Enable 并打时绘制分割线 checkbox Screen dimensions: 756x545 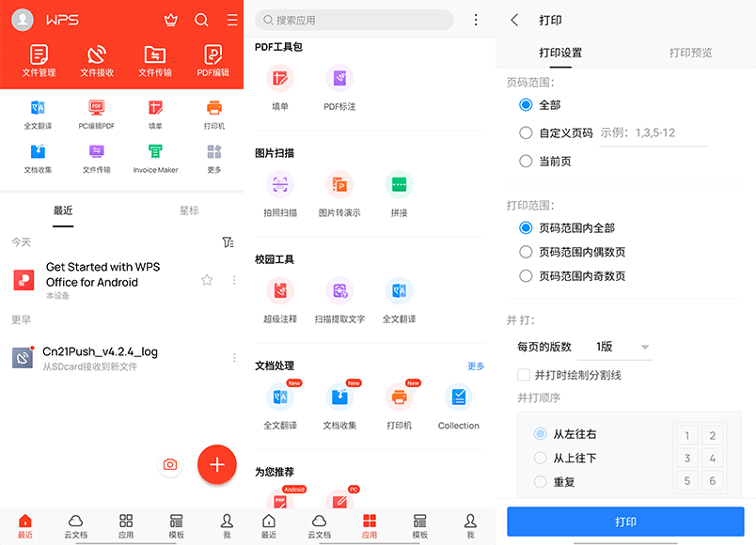(526, 375)
